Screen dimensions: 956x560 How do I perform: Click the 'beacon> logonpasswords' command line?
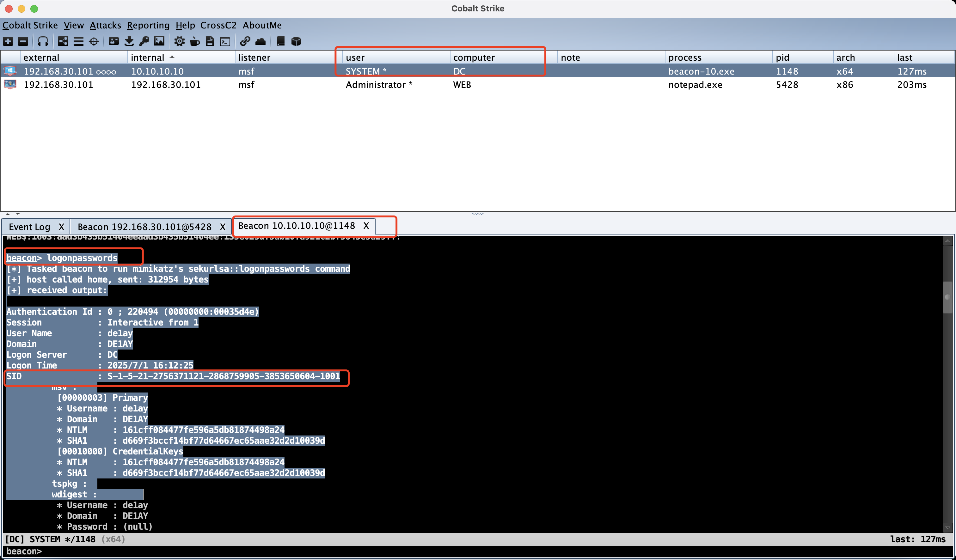tap(62, 258)
